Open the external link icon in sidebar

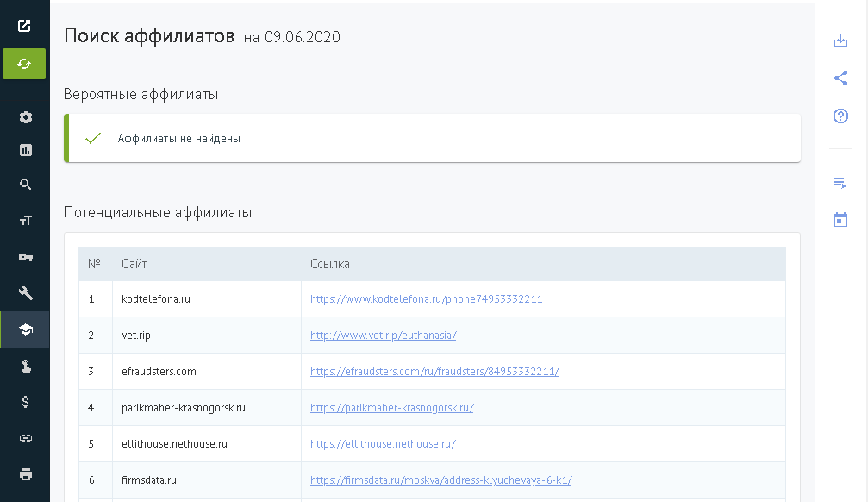[x=25, y=26]
